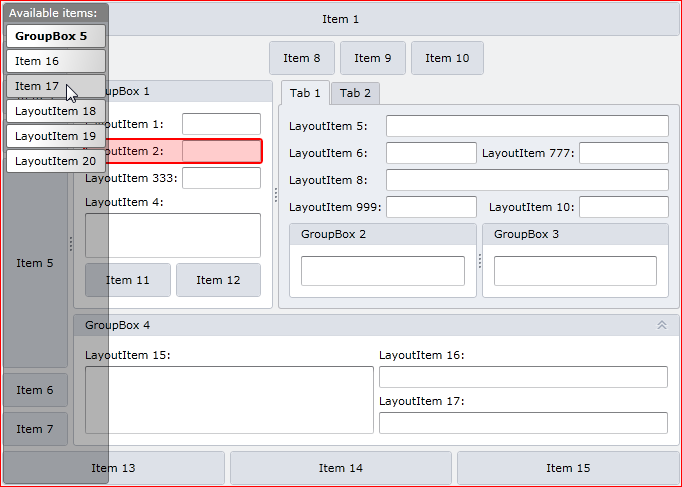Focus the LayoutItem 16 input field
The image size is (682, 487).
pyautogui.click(x=523, y=377)
